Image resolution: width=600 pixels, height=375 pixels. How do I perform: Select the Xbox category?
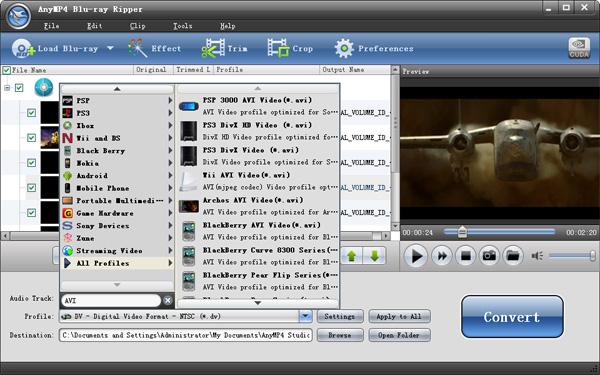tap(117, 126)
